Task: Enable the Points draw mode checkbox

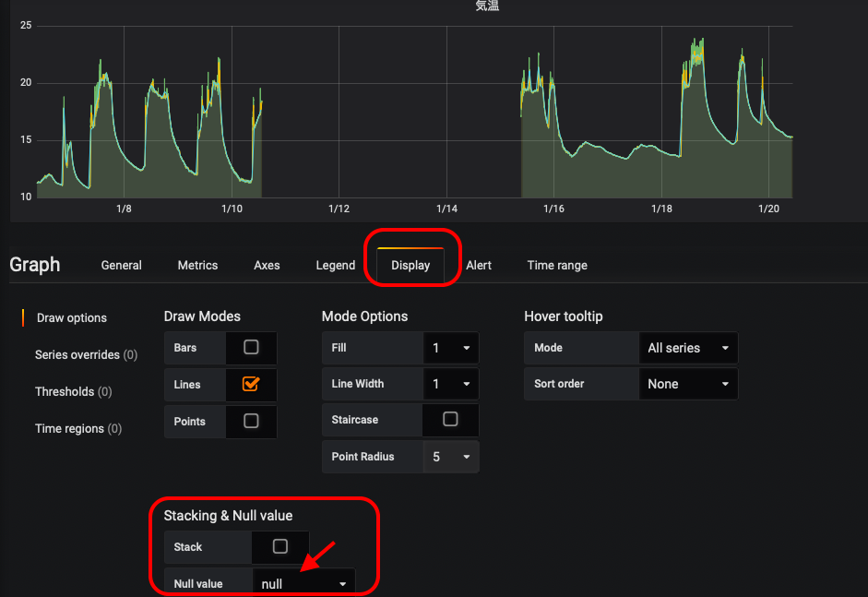Action: 251,421
